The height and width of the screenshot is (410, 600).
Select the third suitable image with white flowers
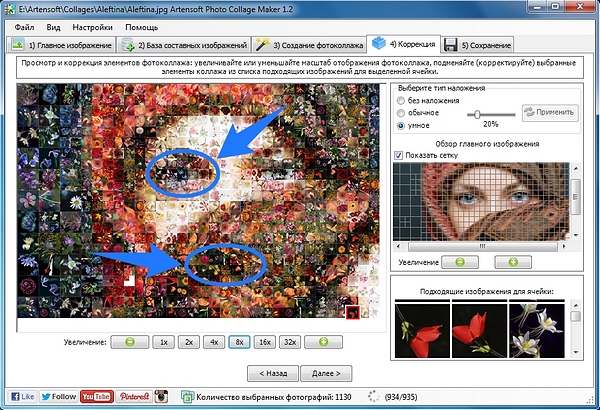[x=537, y=330]
